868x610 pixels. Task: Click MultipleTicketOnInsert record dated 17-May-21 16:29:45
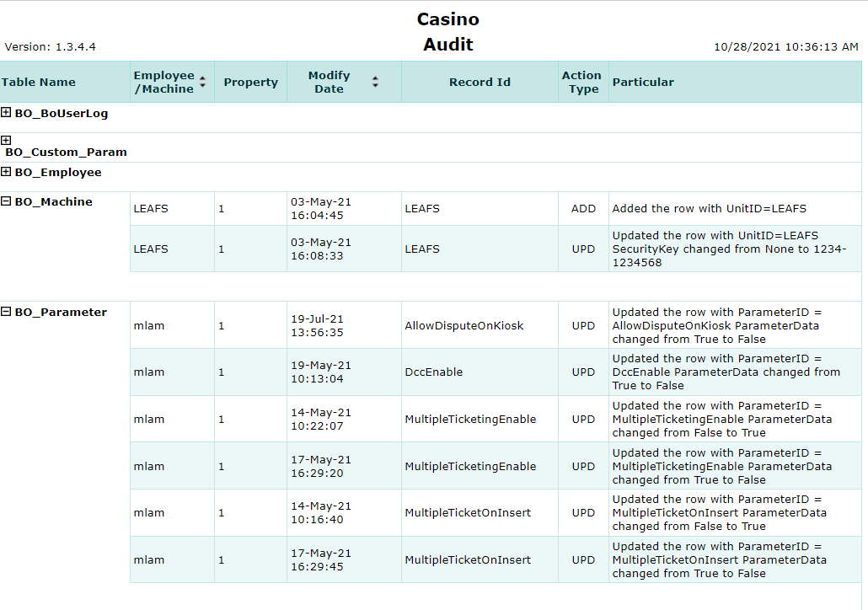point(468,559)
